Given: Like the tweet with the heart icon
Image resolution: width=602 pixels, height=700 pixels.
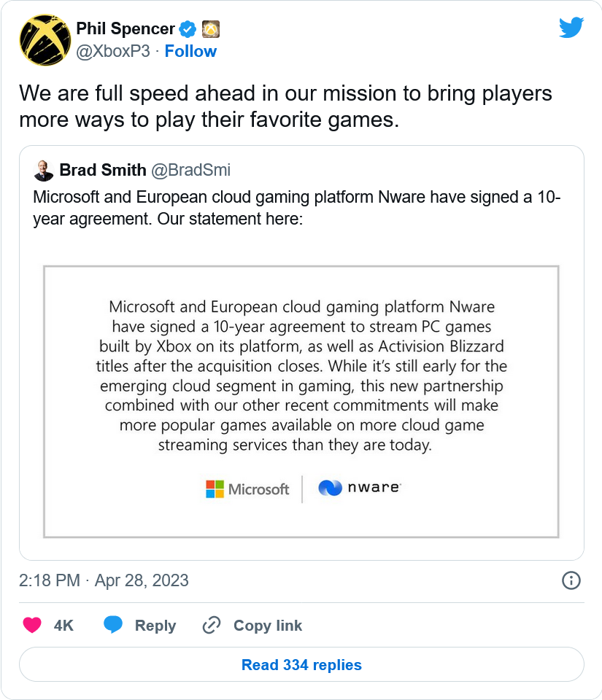Looking at the screenshot, I should (x=32, y=626).
